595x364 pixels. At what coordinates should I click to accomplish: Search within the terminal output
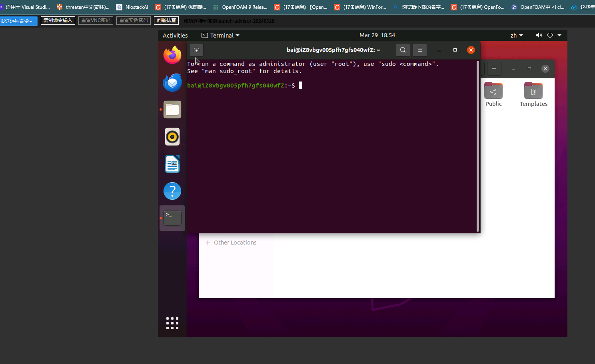tap(403, 50)
